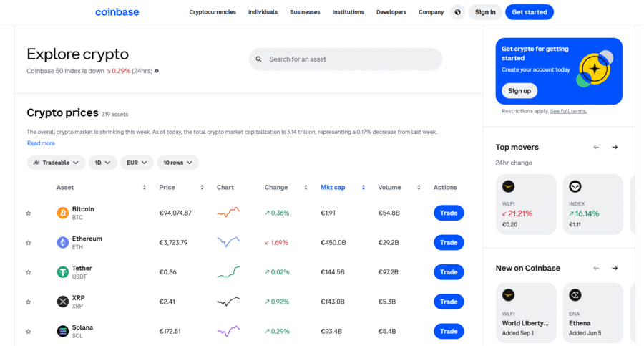Open the Tradeable filter dropdown
Screen dimensions: 644x346
[56, 163]
